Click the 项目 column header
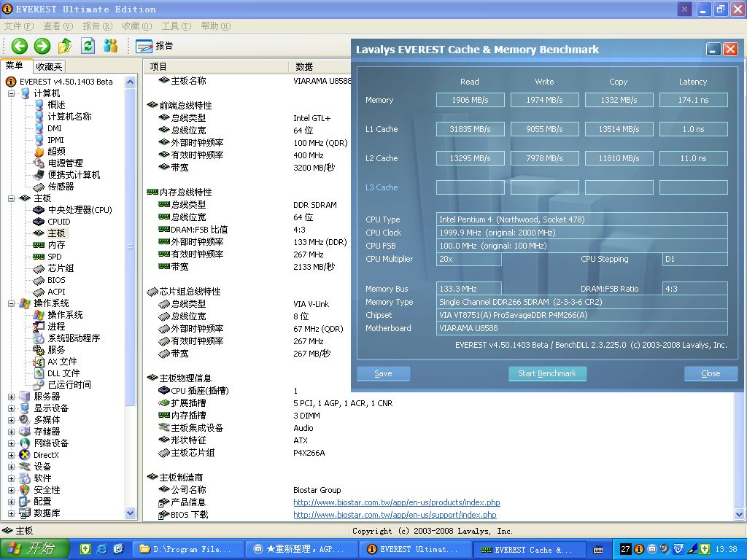 [216, 66]
